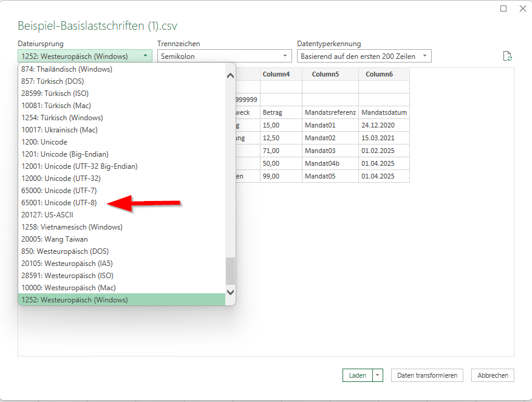This screenshot has height=402, width=532.
Task: Pick 1200: Unicode from the list
Action: click(x=44, y=141)
